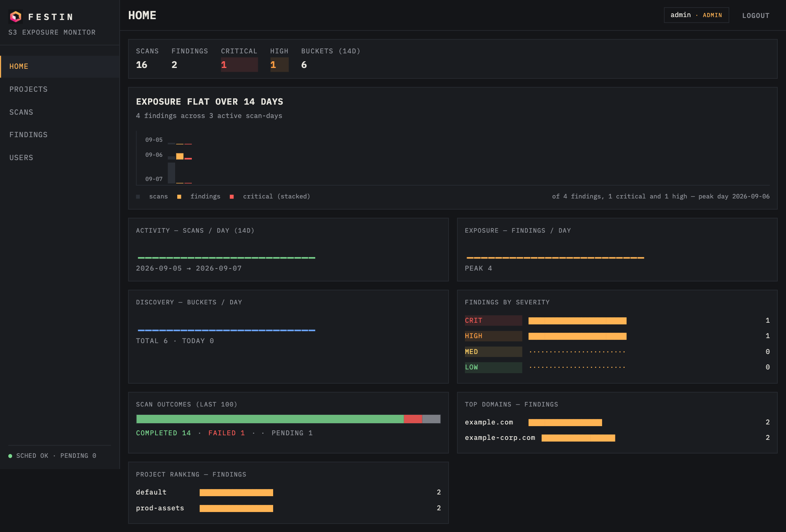Screen dimensions: 786x532
Task: Select the LOW severity label
Action: (x=493, y=367)
